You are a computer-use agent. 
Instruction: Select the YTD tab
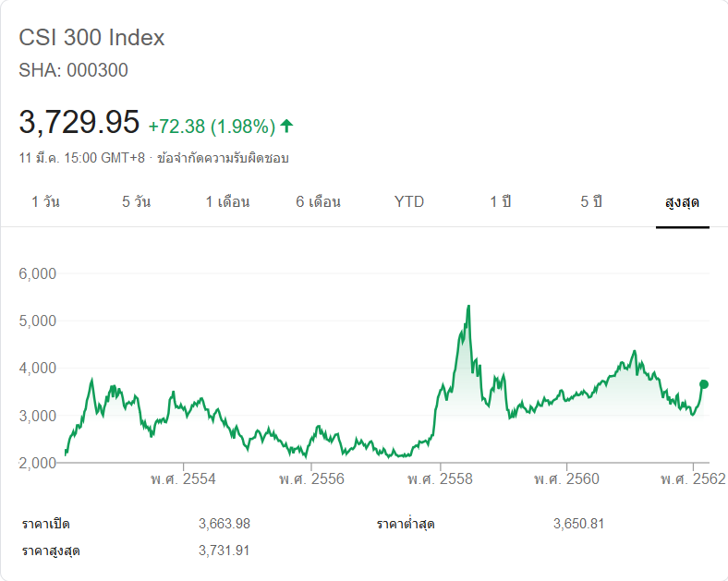[x=409, y=201]
